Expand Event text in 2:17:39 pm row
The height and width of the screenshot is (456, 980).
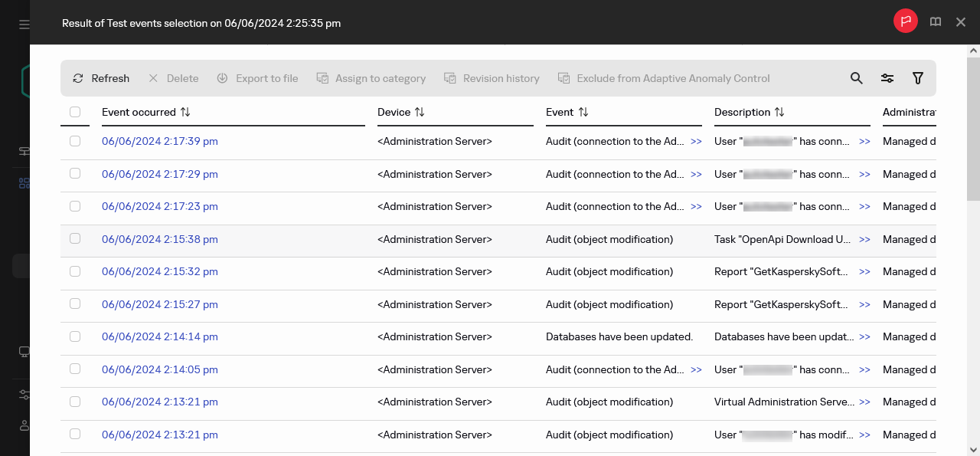[x=696, y=142]
